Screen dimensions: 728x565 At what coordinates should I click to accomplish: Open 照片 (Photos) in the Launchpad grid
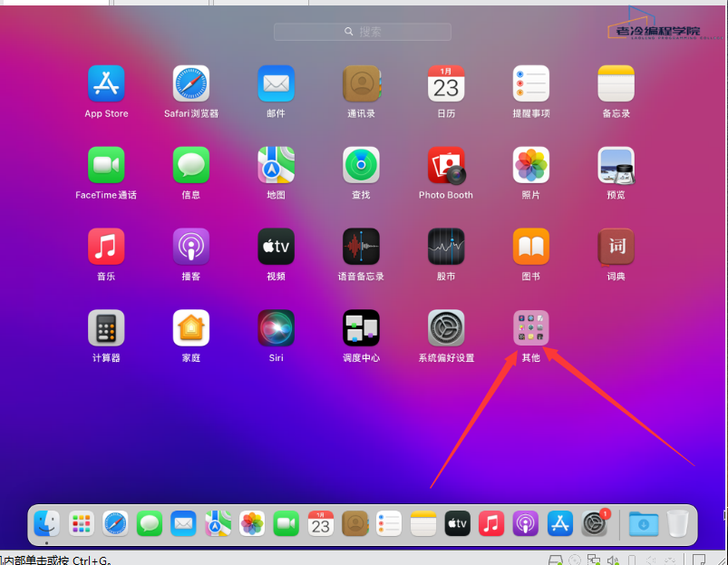point(531,165)
